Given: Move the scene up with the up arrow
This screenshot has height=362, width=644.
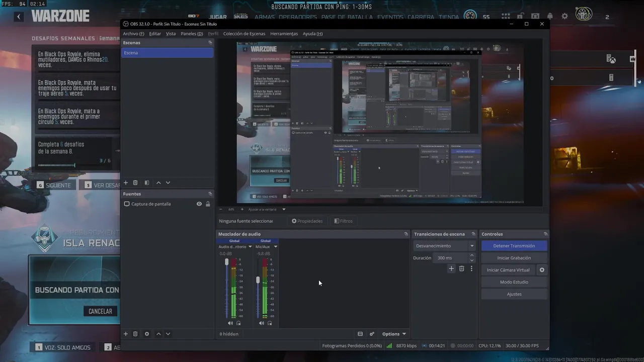Looking at the screenshot, I should (x=158, y=183).
